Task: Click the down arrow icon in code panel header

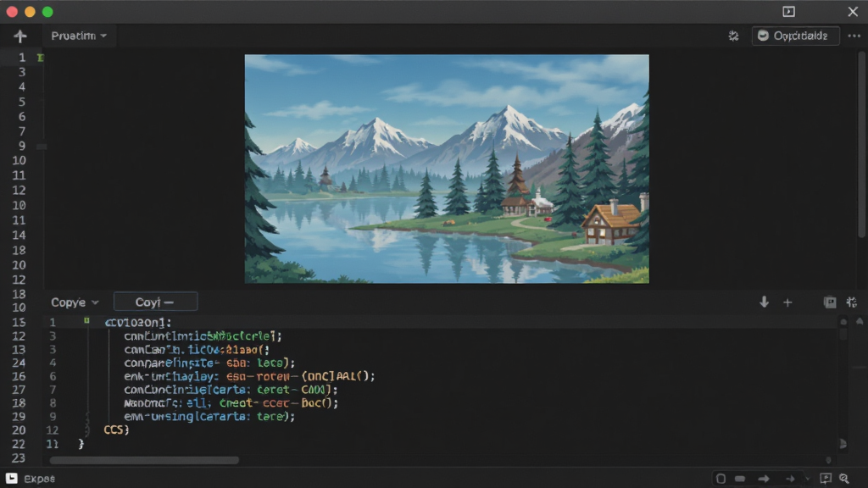Action: (764, 302)
